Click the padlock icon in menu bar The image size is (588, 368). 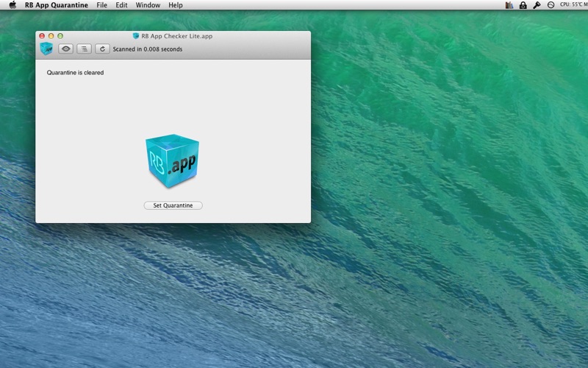523,5
